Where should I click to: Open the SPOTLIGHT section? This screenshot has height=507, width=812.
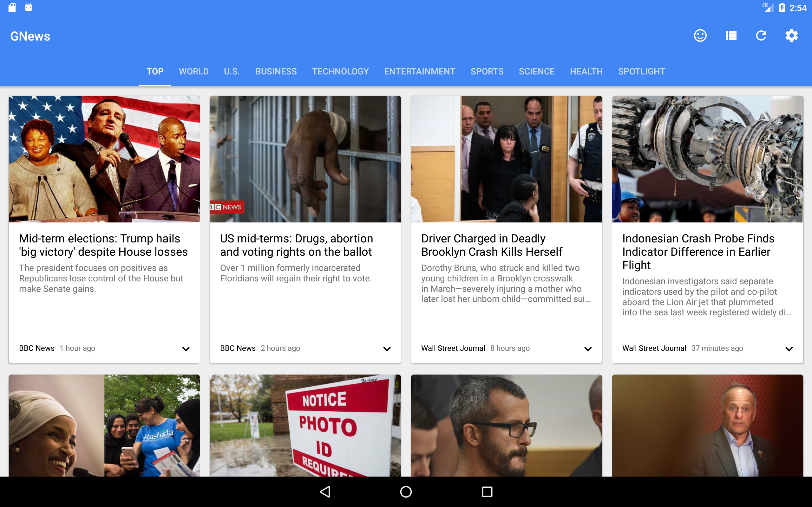point(641,71)
